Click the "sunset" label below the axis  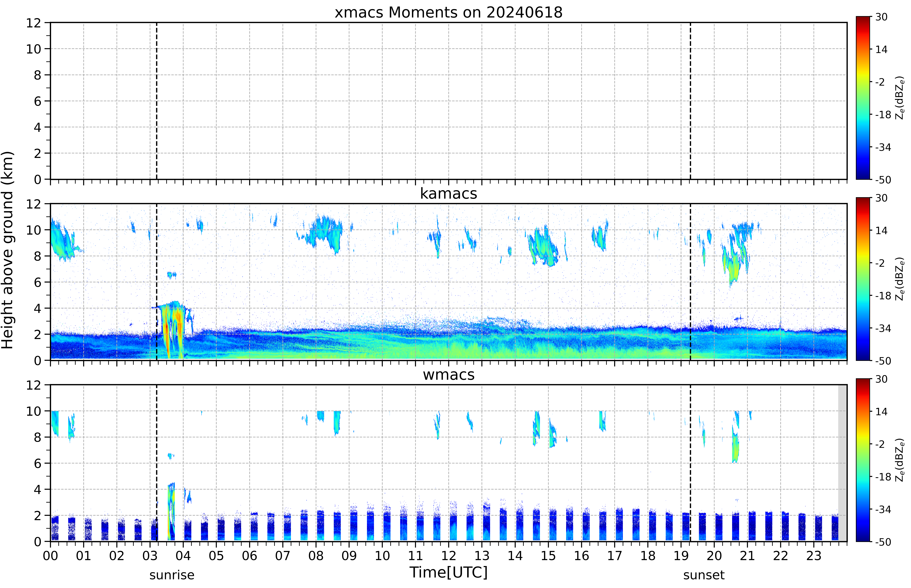(704, 575)
